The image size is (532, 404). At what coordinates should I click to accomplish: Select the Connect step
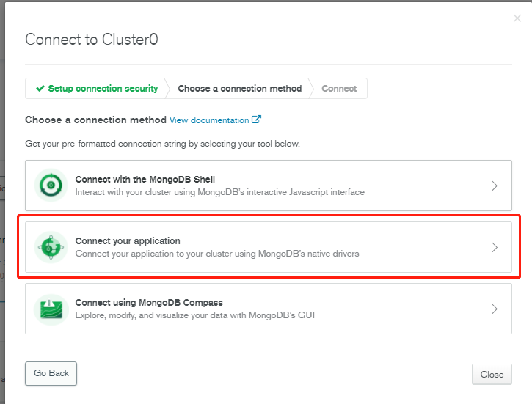[x=339, y=89]
